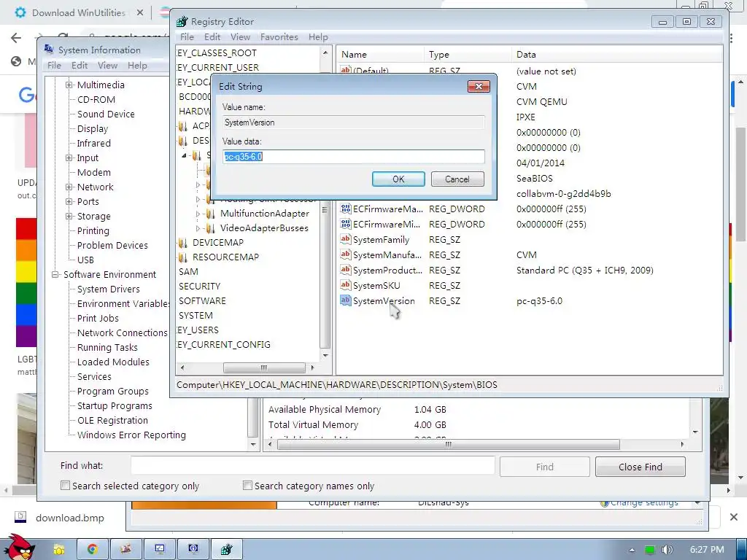Viewport: 747px width, 560px height.
Task: Select the SystemSKU string value icon
Action: click(345, 285)
